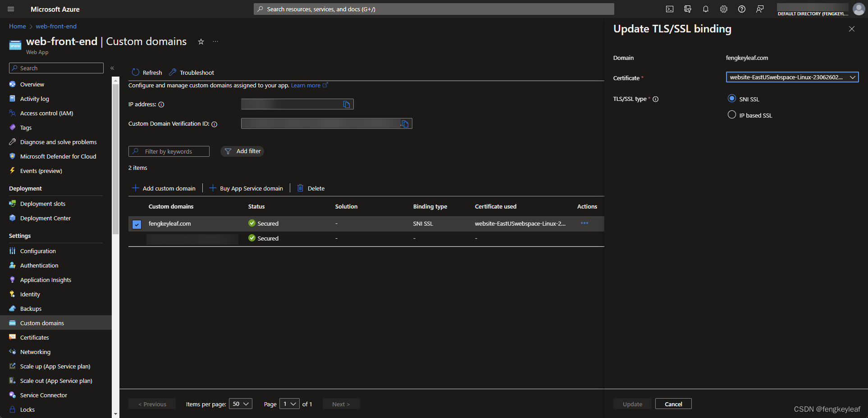Click the account avatar
This screenshot has height=418, width=868.
tap(859, 9)
